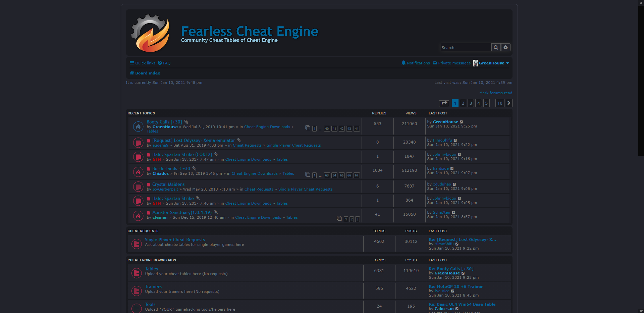644x313 pixels.
Task: Select current page 1 button
Action: coord(455,103)
